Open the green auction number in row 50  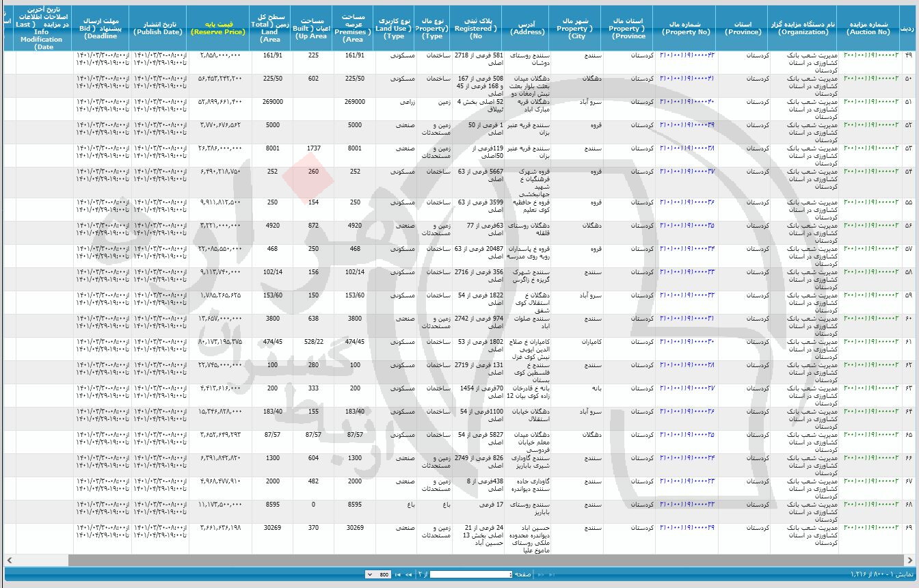tap(872, 78)
